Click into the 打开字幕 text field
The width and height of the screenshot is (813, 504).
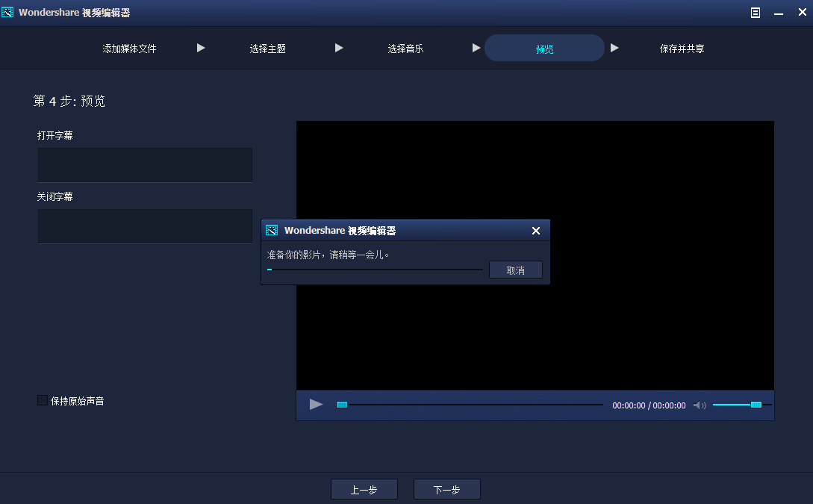145,165
